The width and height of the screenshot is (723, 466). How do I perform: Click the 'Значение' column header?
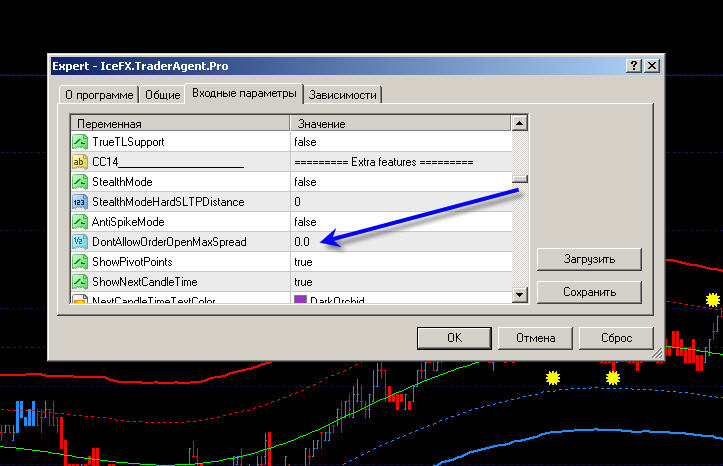[x=401, y=124]
